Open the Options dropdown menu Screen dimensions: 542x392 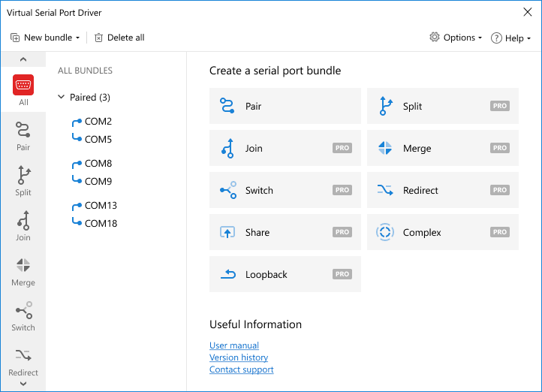456,38
